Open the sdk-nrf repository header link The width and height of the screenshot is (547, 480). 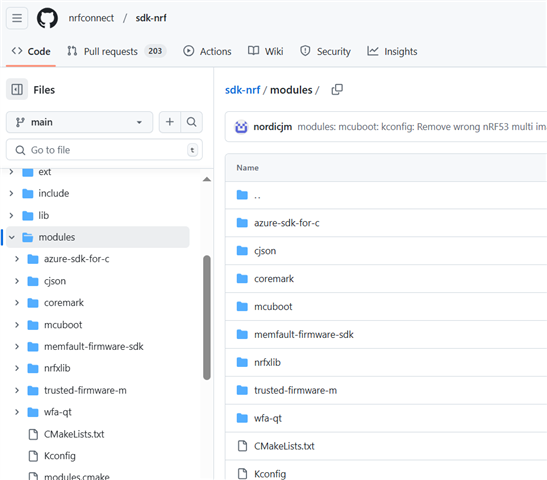(151, 18)
